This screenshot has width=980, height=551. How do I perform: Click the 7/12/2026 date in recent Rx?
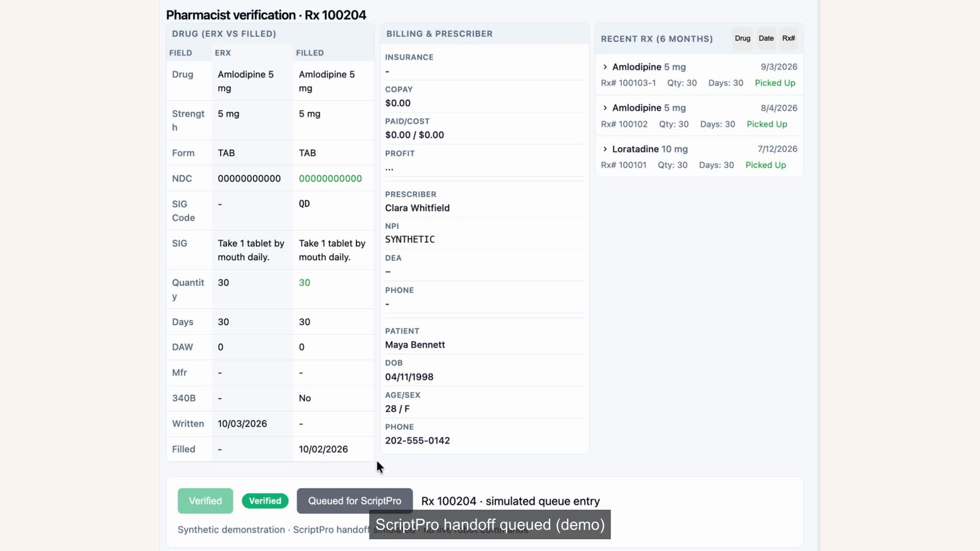pyautogui.click(x=777, y=149)
